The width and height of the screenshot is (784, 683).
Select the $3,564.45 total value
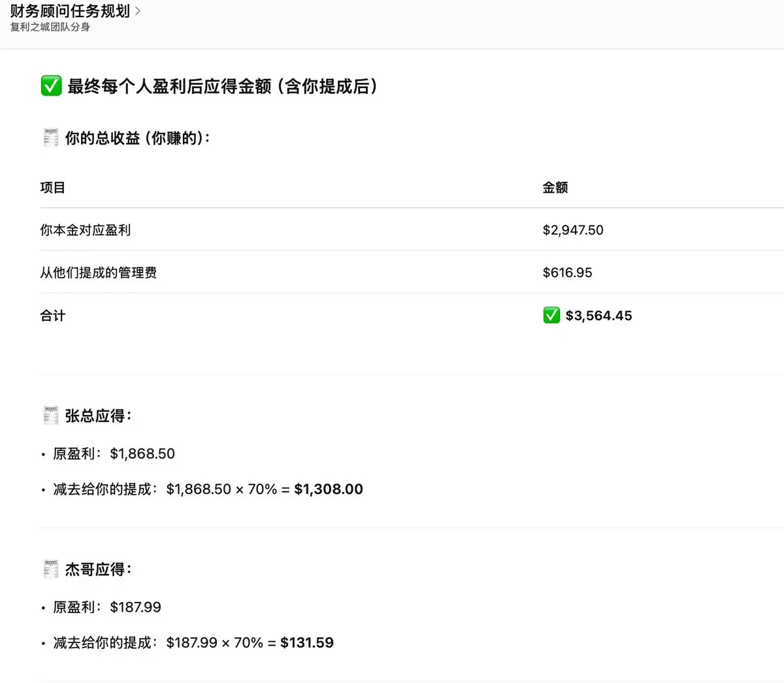point(599,316)
